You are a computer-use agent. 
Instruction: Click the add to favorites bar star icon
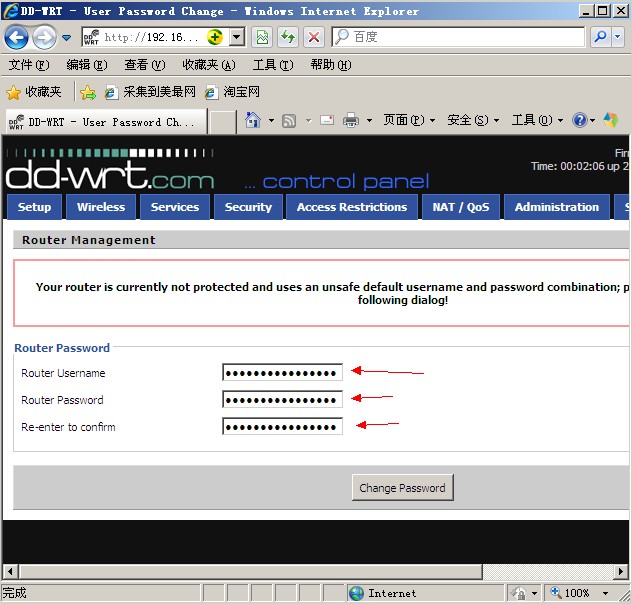coord(88,93)
